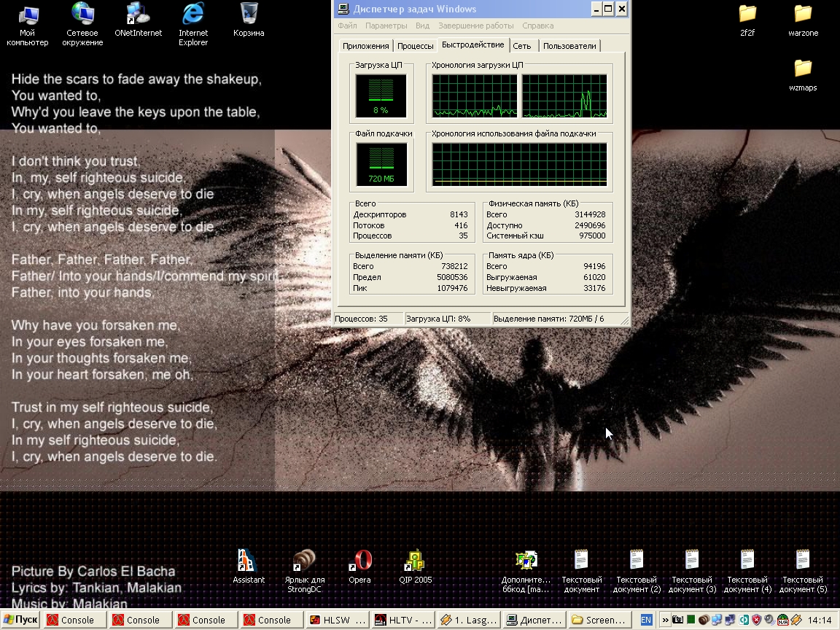Open the Параметры menu in Task Manager
Screen dimensions: 840x630
point(386,26)
